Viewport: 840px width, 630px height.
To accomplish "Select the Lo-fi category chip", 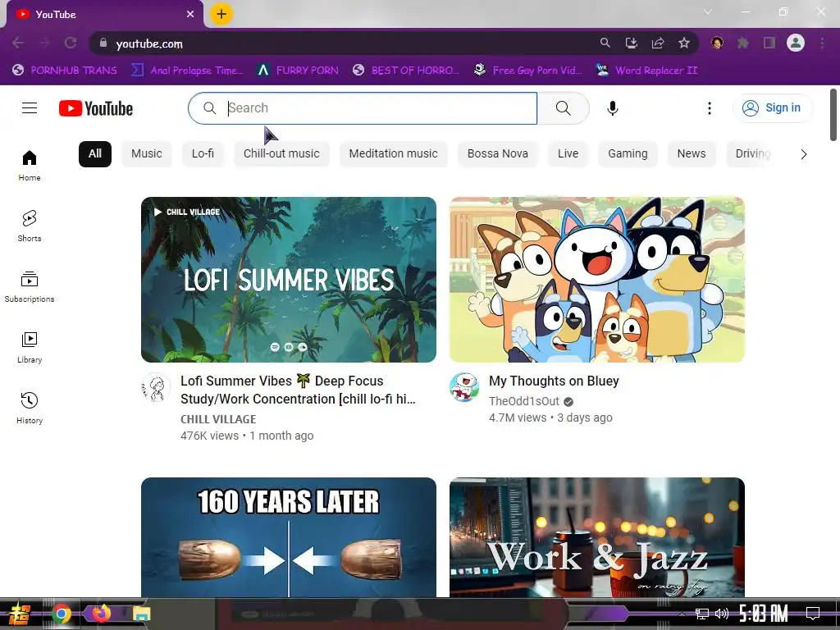I will point(203,153).
